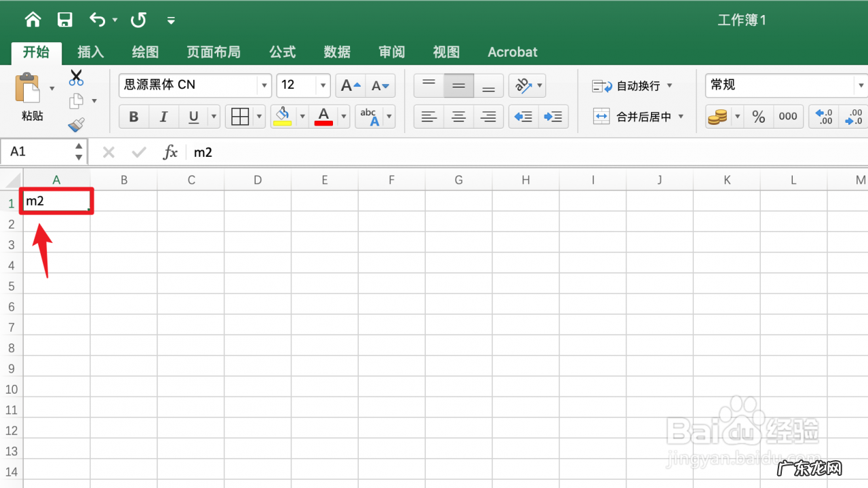
Task: Apply Percent style formatting
Action: click(758, 116)
